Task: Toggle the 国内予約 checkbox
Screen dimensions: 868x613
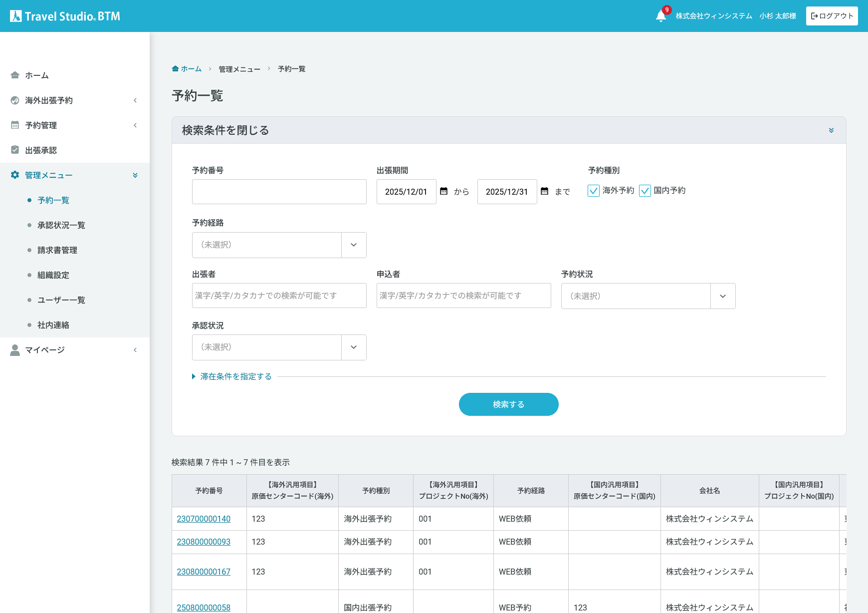Action: point(645,191)
